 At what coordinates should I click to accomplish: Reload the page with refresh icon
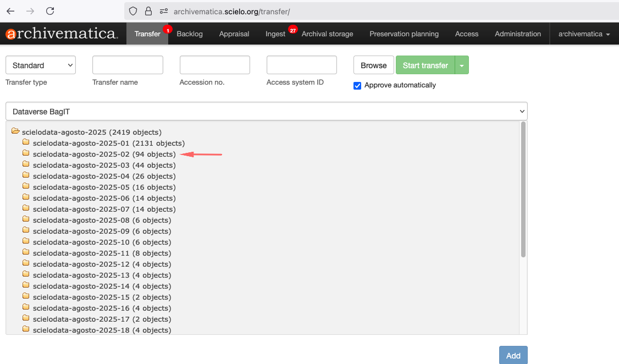click(x=50, y=11)
